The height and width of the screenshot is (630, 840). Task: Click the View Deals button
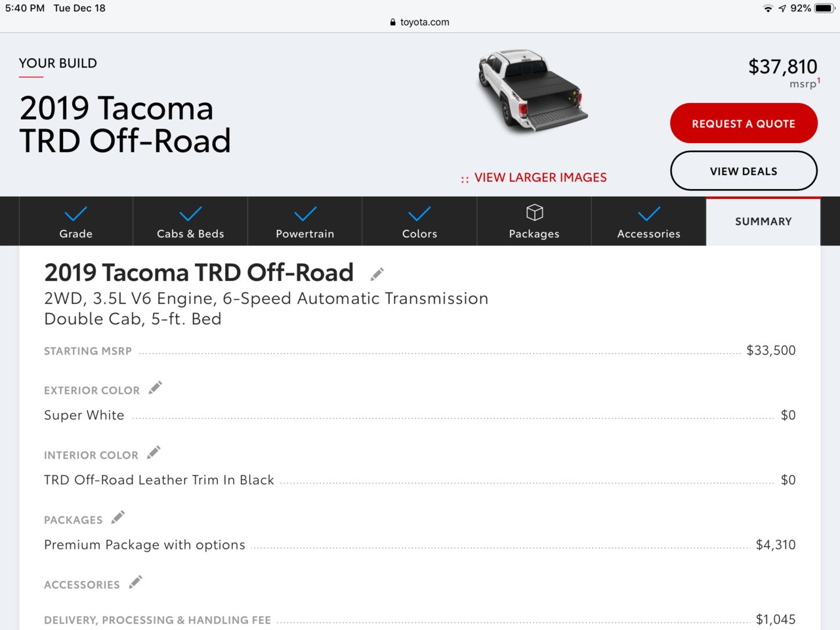(744, 171)
